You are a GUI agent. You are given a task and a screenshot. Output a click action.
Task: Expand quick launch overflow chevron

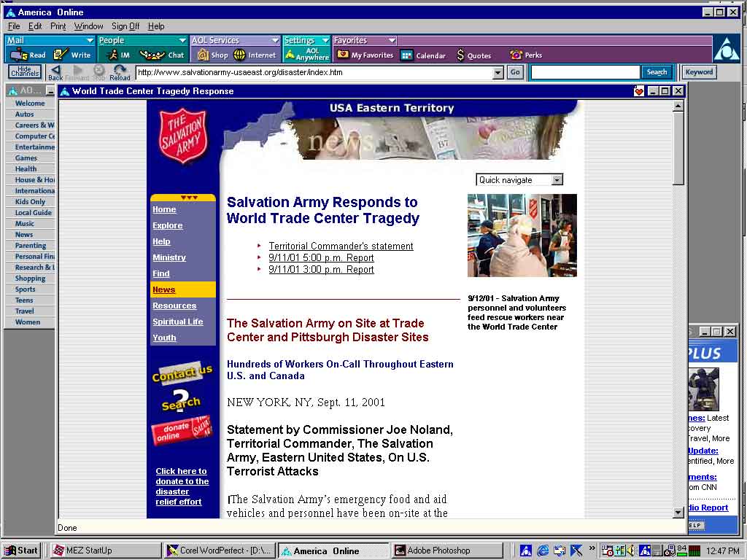pos(592,548)
